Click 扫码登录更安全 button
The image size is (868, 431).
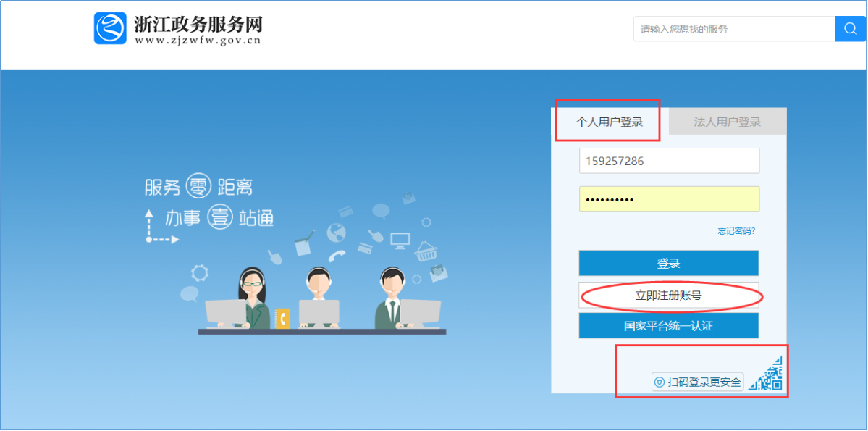[x=698, y=382]
